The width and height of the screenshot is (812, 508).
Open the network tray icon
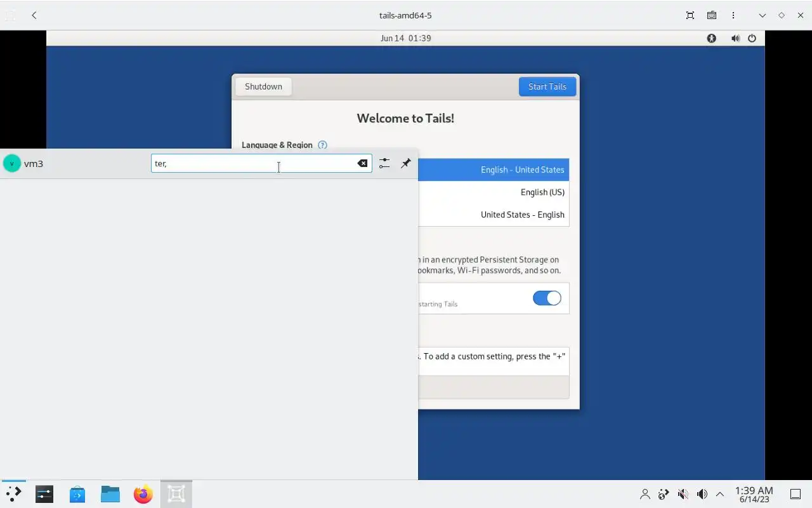(664, 494)
